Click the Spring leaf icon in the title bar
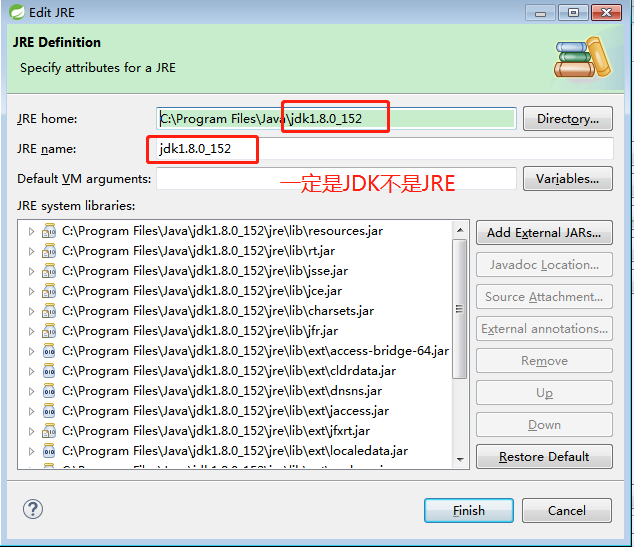 tap(17, 12)
